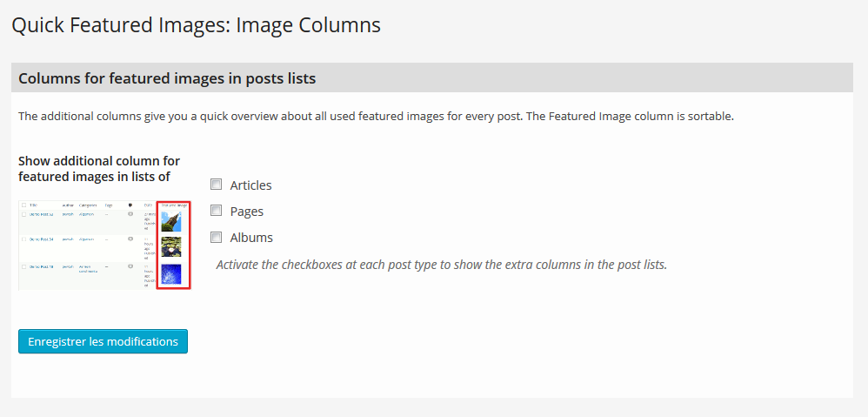868x417 pixels.
Task: Click the Show additional column for heading
Action: [99, 169]
